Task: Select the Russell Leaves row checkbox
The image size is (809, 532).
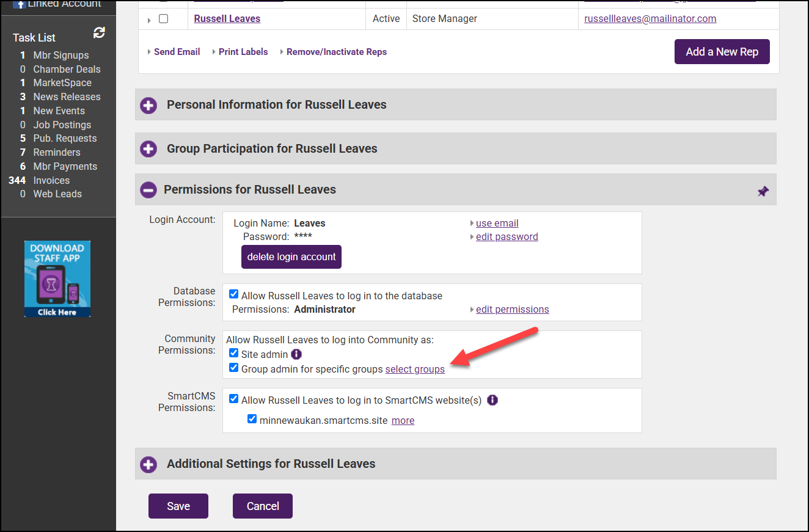Action: point(163,19)
